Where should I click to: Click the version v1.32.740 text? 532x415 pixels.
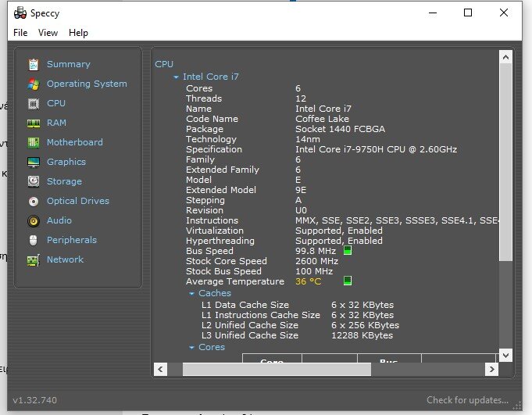[x=34, y=400]
